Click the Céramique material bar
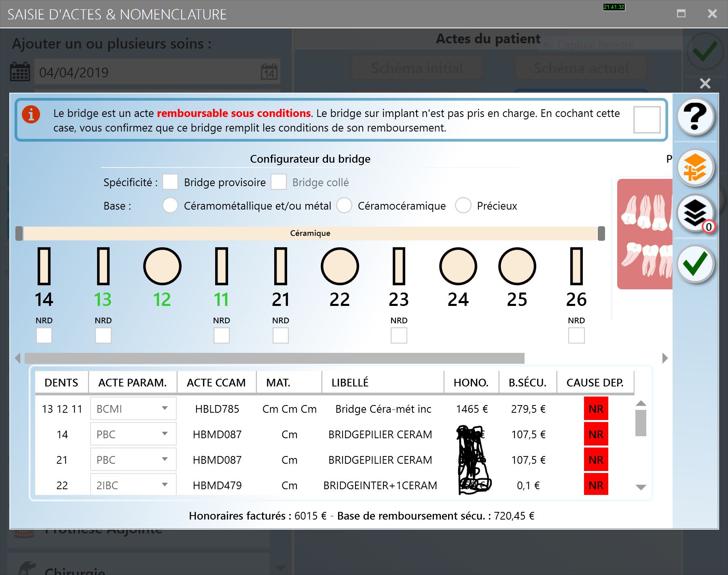This screenshot has width=728, height=575. (310, 233)
